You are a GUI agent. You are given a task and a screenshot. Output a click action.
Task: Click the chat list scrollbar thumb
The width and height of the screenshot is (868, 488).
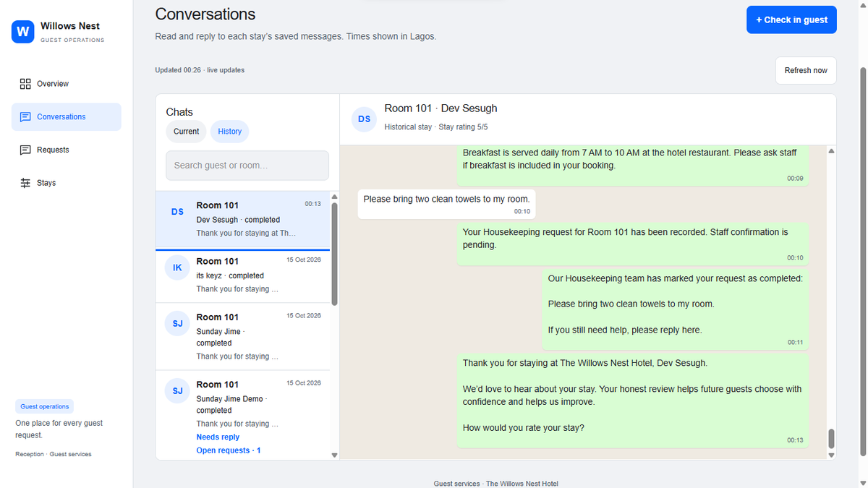pyautogui.click(x=334, y=253)
